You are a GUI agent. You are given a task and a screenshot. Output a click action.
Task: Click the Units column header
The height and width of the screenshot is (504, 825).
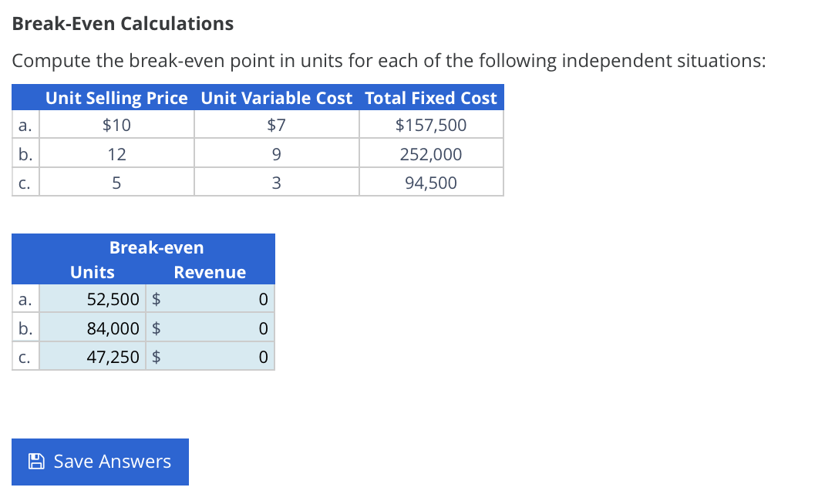[92, 271]
